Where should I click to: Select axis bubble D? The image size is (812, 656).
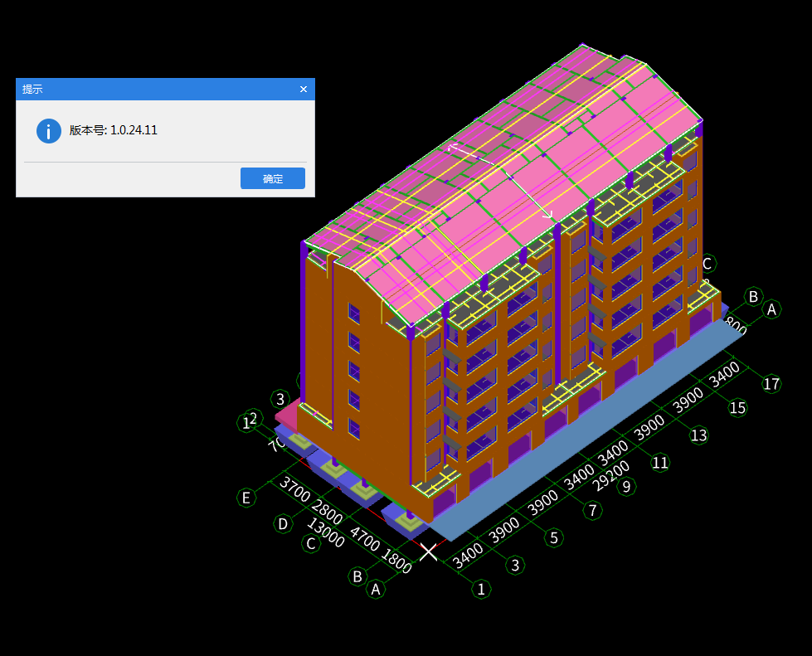(283, 524)
